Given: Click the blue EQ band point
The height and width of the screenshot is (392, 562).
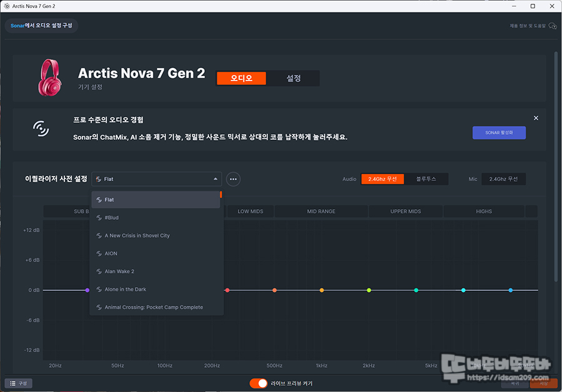Looking at the screenshot, I should [x=510, y=290].
